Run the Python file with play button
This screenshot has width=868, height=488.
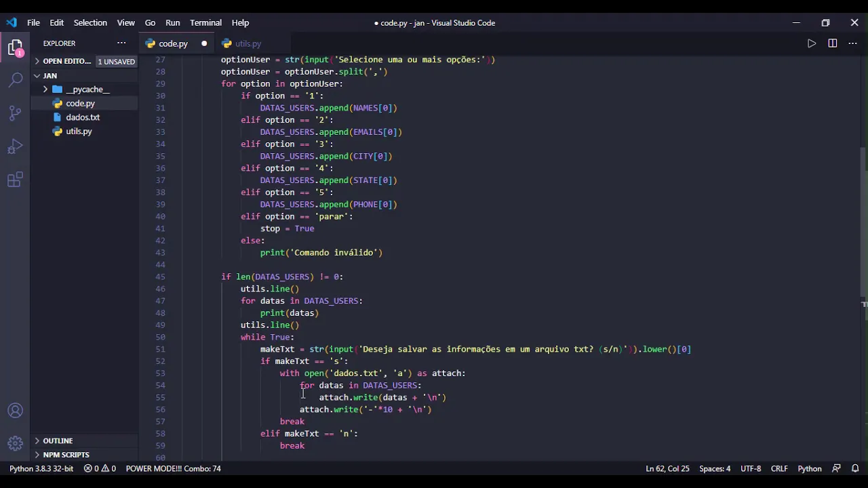812,43
